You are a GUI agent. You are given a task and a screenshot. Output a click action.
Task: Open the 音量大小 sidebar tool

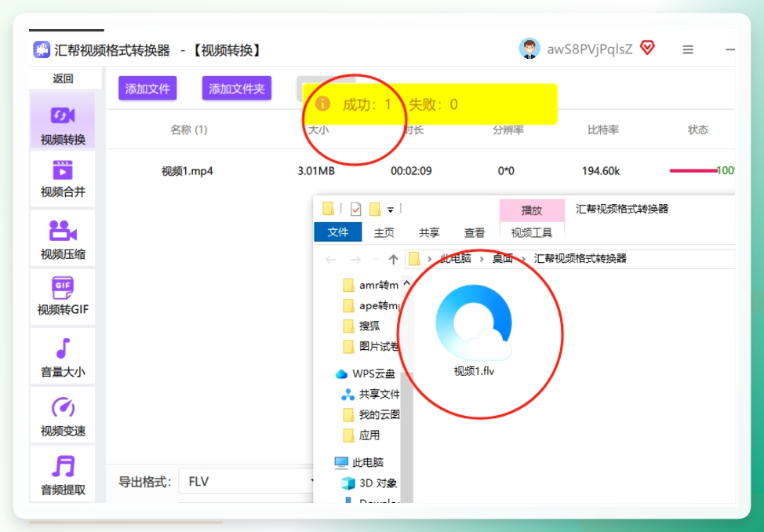[x=63, y=356]
